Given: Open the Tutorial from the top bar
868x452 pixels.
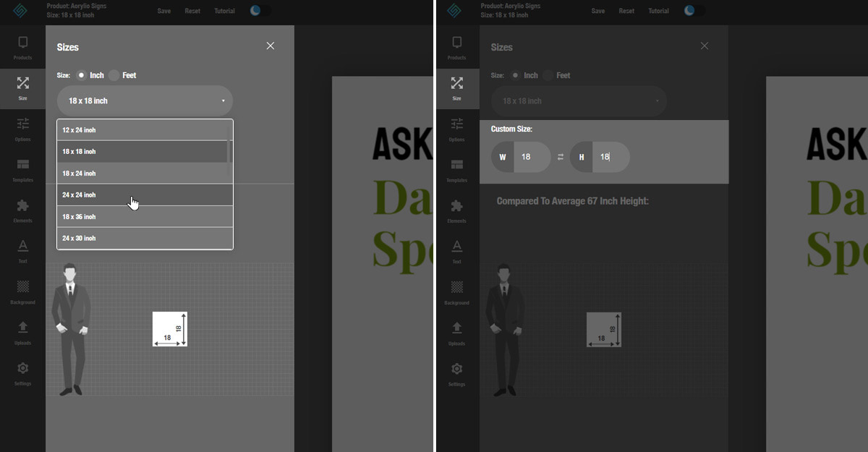Looking at the screenshot, I should click(224, 11).
